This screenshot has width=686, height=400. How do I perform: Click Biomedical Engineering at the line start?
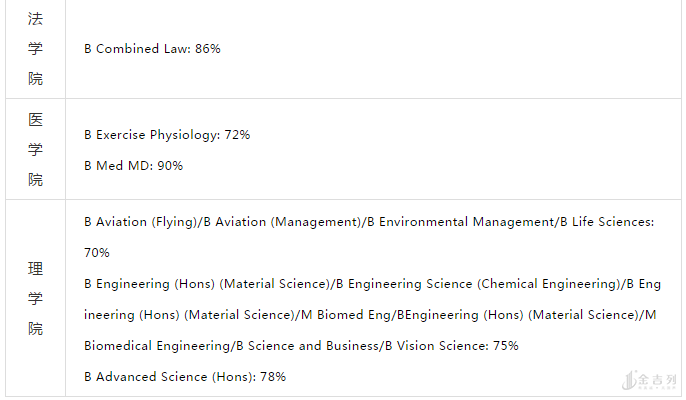(x=156, y=345)
